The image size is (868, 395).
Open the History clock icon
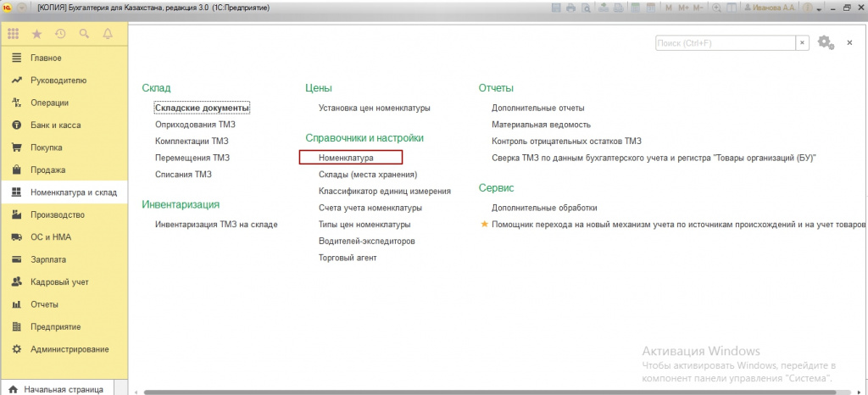[x=60, y=34]
